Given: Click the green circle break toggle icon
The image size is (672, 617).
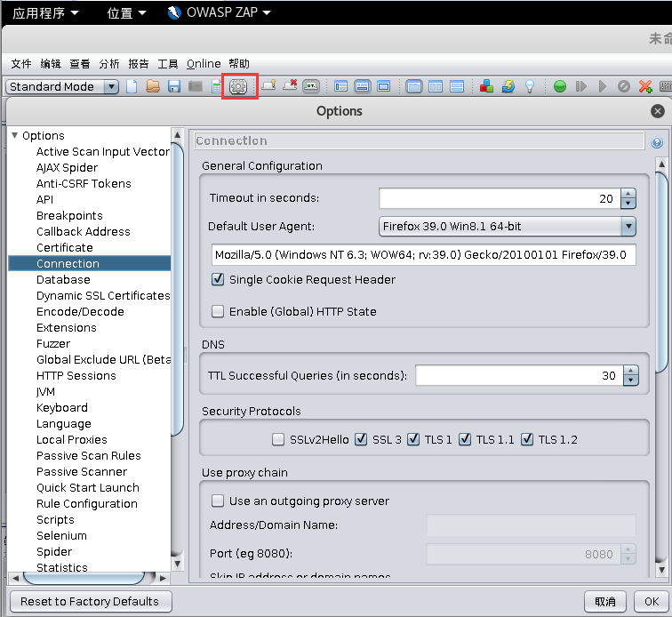Looking at the screenshot, I should coord(560,86).
